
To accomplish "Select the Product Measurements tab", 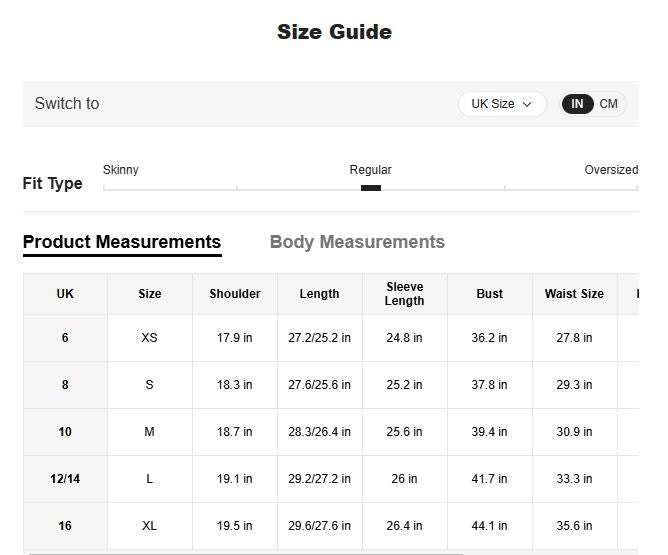I will coord(122,242).
